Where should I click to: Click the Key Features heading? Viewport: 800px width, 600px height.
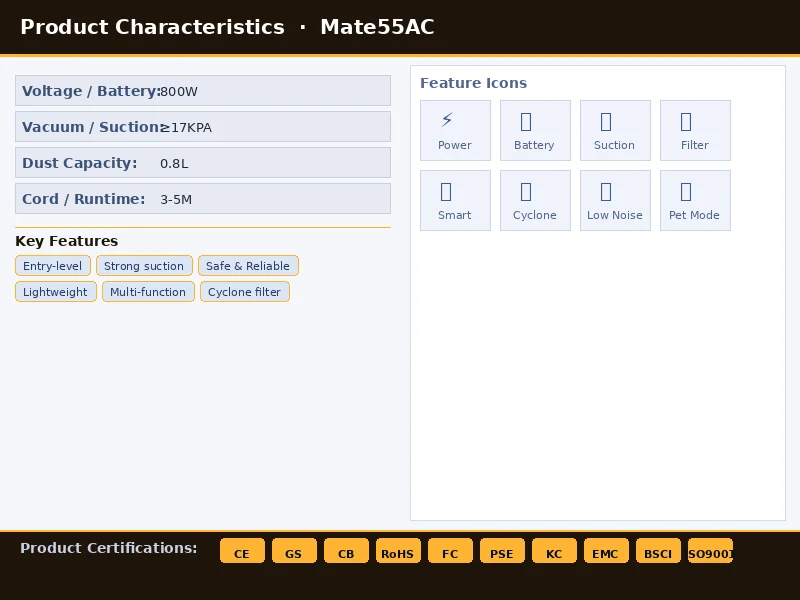67,241
